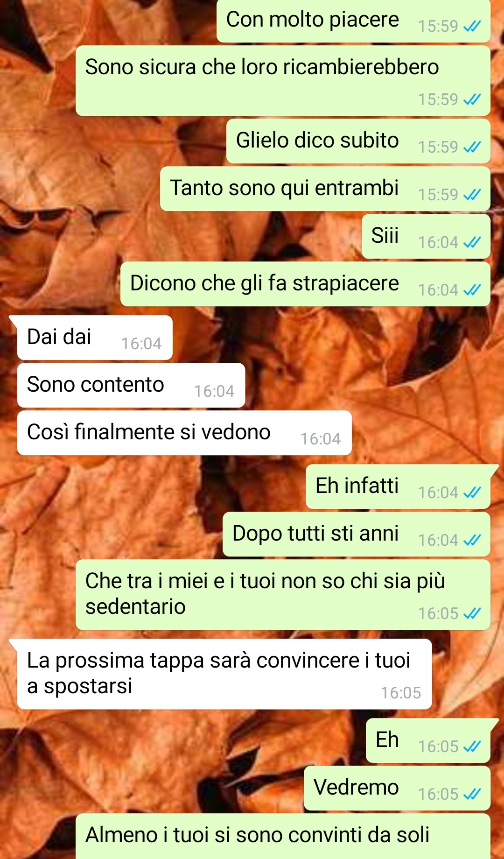Select the 'Sono contento' message bubble

click(x=131, y=385)
